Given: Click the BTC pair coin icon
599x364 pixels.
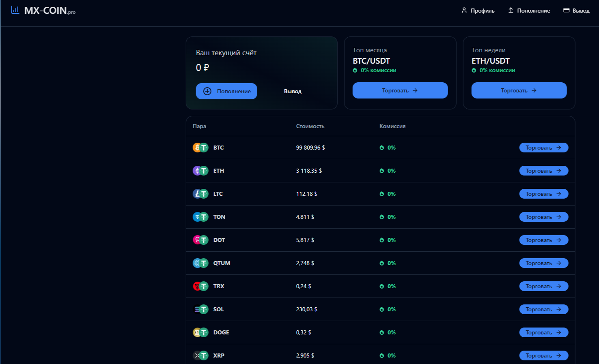Looking at the screenshot, I should coord(200,148).
